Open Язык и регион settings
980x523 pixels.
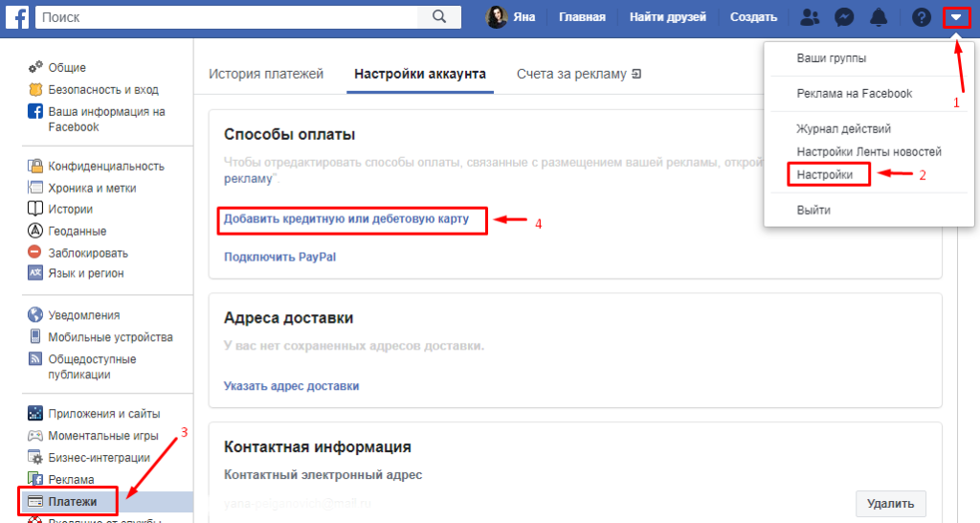(86, 273)
